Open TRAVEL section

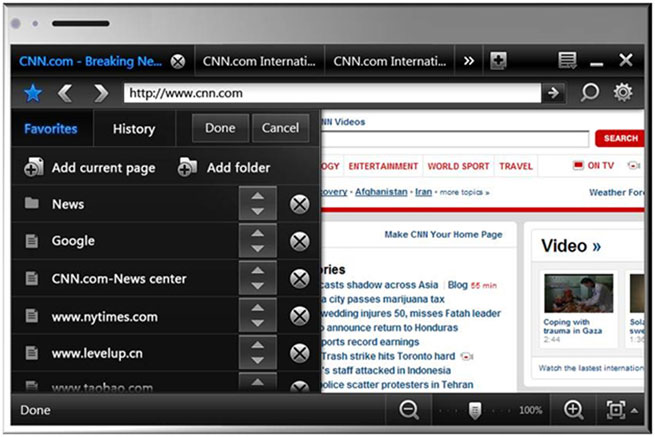pyautogui.click(x=516, y=166)
